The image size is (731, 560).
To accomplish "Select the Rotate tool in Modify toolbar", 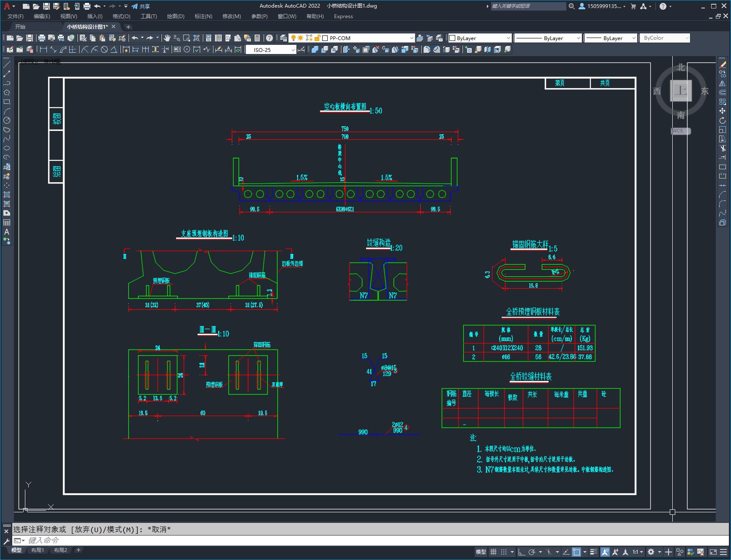I will tap(723, 120).
